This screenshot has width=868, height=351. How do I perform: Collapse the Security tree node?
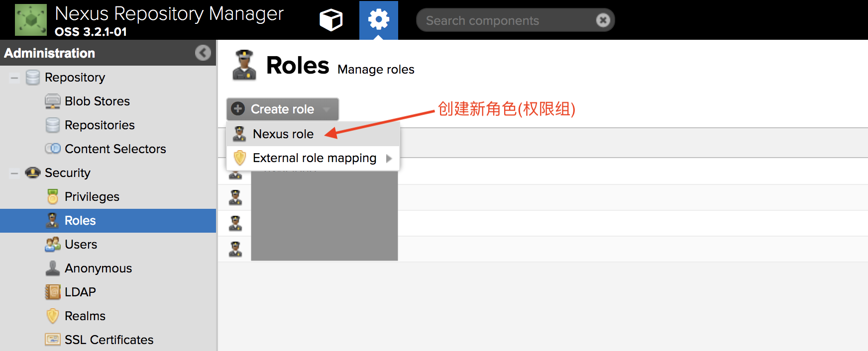14,173
